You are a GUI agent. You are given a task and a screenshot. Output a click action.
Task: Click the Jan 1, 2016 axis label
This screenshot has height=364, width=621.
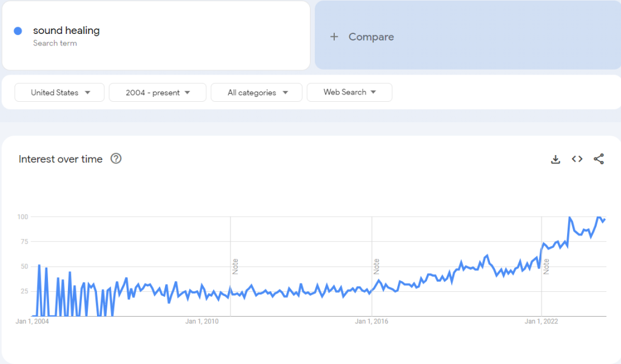(x=371, y=322)
